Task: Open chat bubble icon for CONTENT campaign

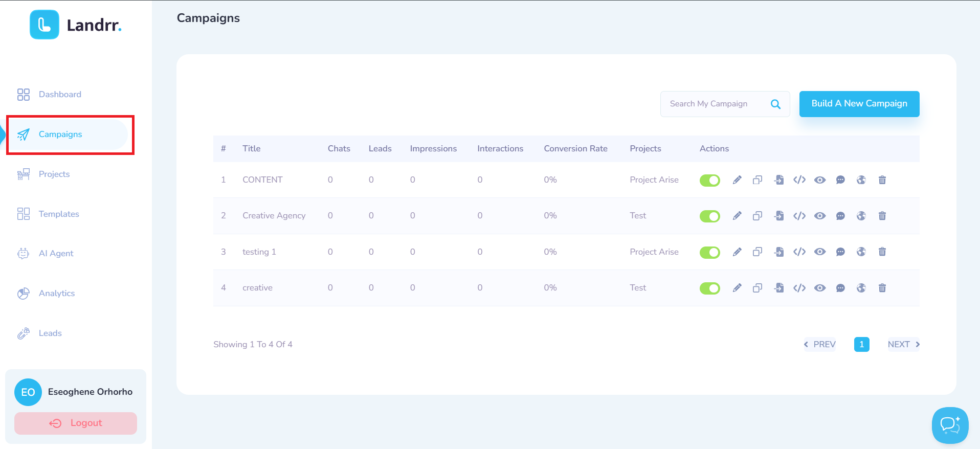Action: point(840,179)
